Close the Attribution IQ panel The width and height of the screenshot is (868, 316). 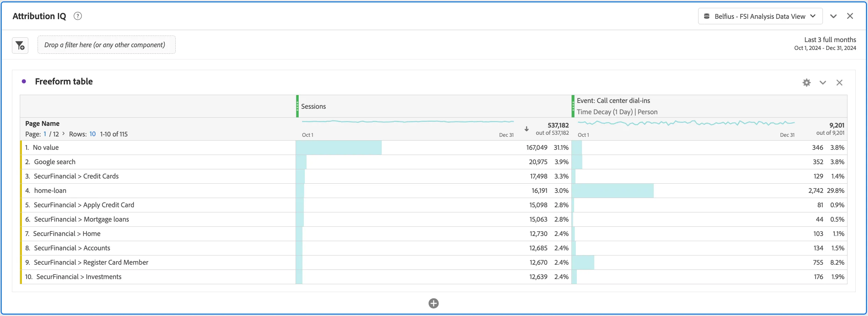click(850, 16)
